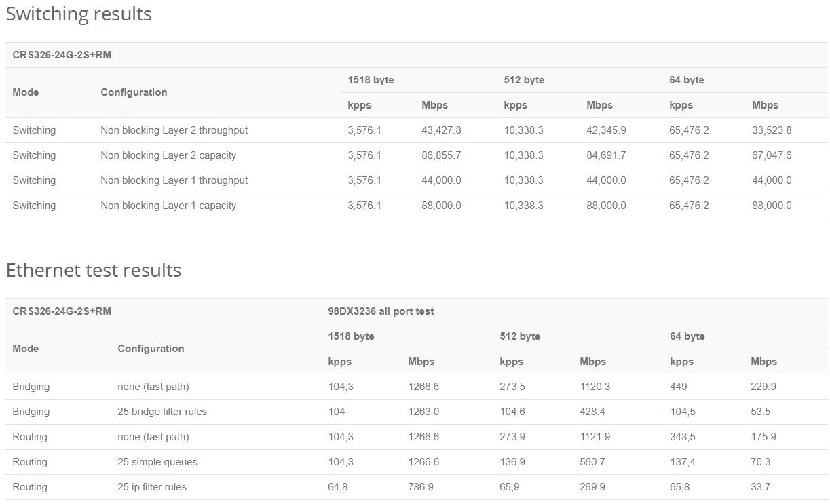The image size is (830, 504).
Task: Click the 136,9 kpps value
Action: coord(512,462)
